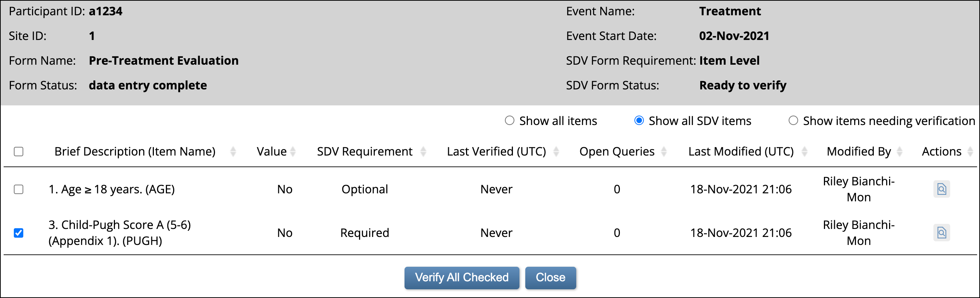Sort by Modified By column

[900, 151]
